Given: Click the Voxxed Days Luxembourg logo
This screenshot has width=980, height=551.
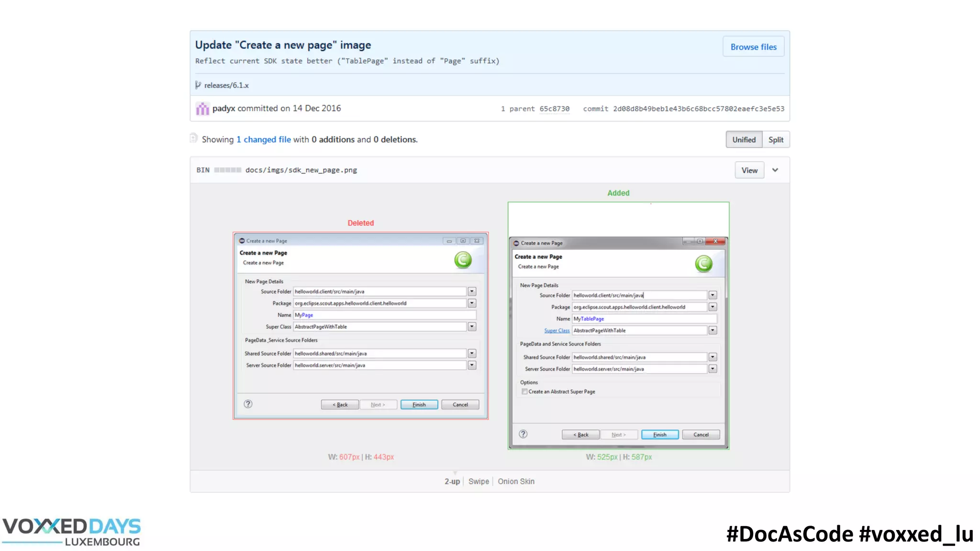Looking at the screenshot, I should pyautogui.click(x=72, y=532).
